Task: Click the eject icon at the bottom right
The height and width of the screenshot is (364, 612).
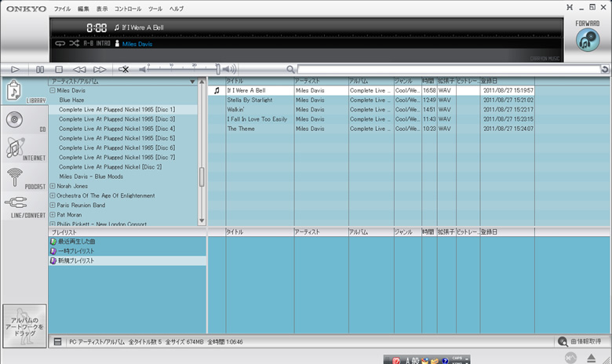Action: coord(591,358)
